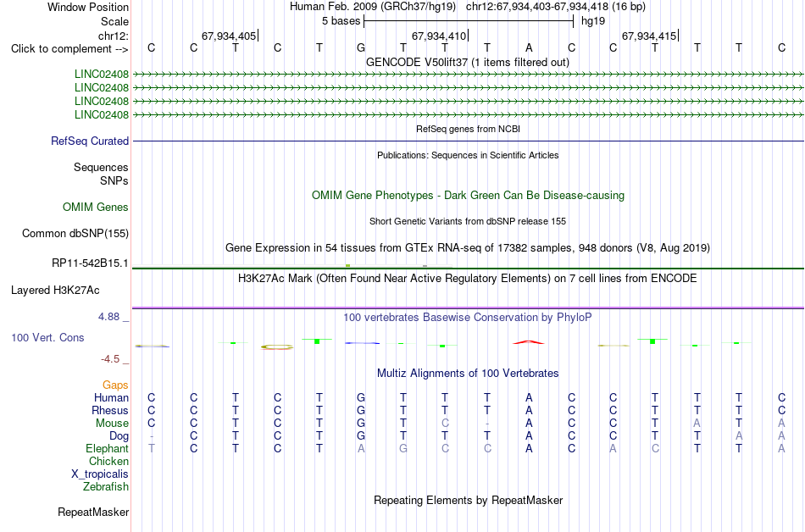Open 'Multiz Alignments of 100 Vertebrates' title
Viewport: 805px width, 532px height.
(x=468, y=374)
